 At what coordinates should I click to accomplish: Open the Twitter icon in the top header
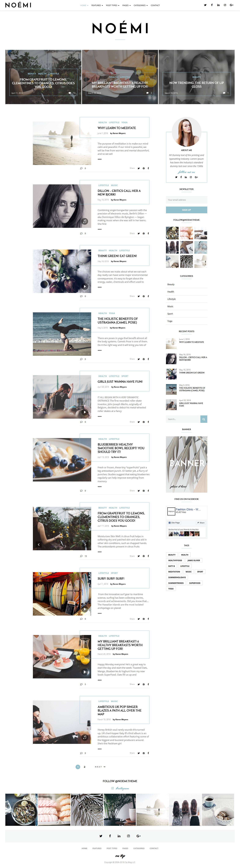click(x=205, y=5)
